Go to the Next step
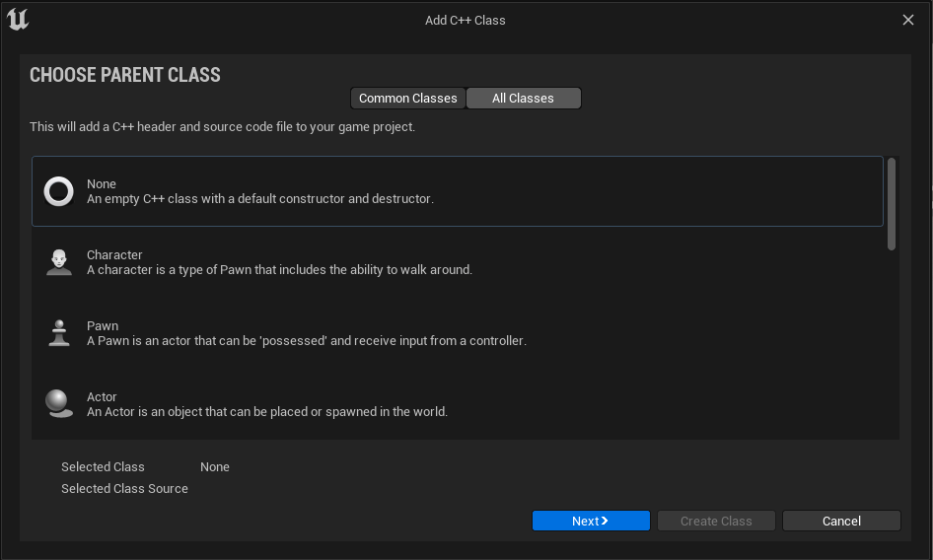933x560 pixels. pos(590,521)
